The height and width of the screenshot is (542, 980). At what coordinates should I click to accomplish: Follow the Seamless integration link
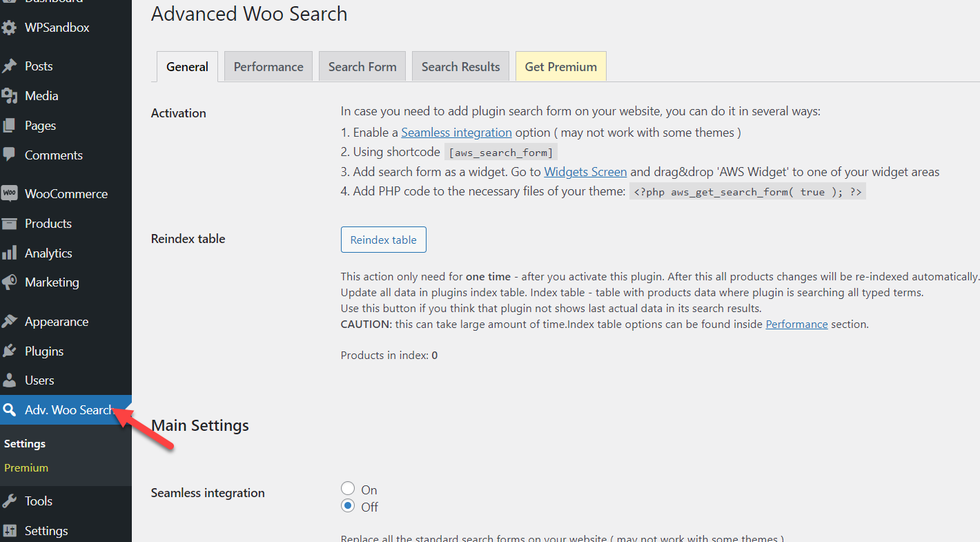456,133
